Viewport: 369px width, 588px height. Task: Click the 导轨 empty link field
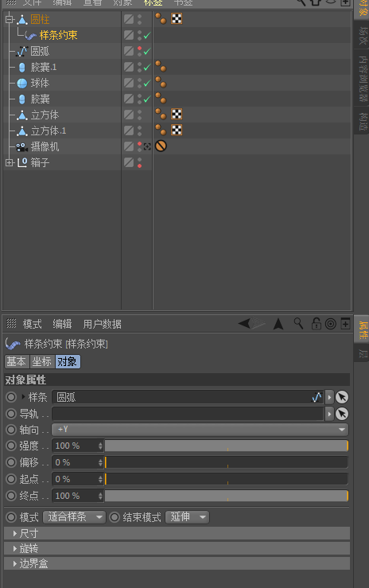click(188, 414)
